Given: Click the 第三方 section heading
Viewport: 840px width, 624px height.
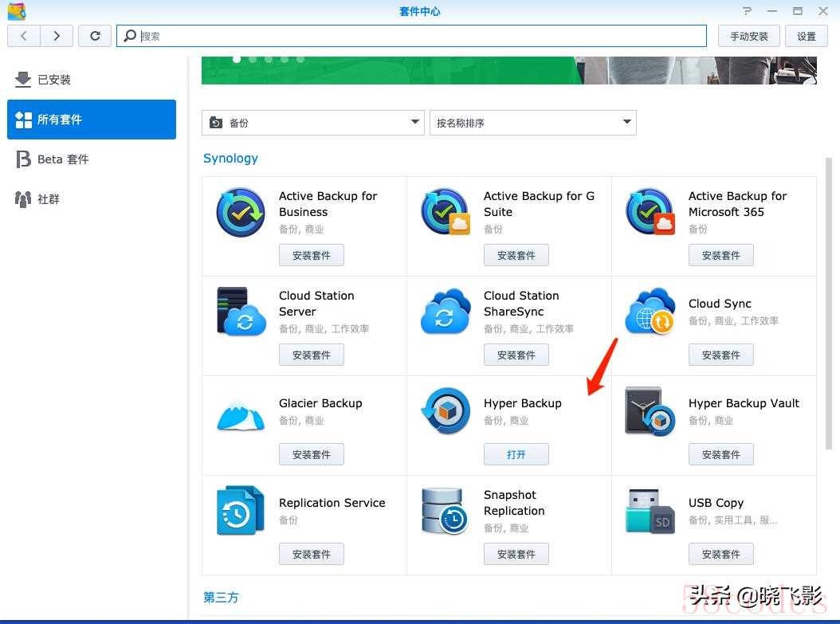Looking at the screenshot, I should point(221,597).
